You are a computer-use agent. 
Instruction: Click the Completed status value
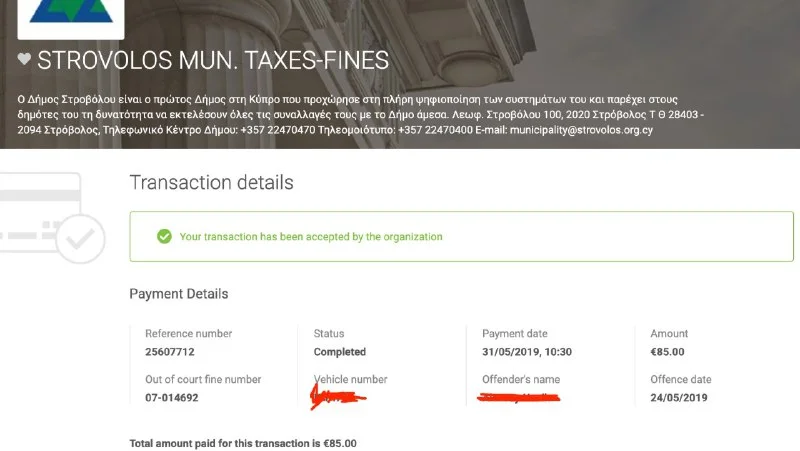pyautogui.click(x=340, y=352)
